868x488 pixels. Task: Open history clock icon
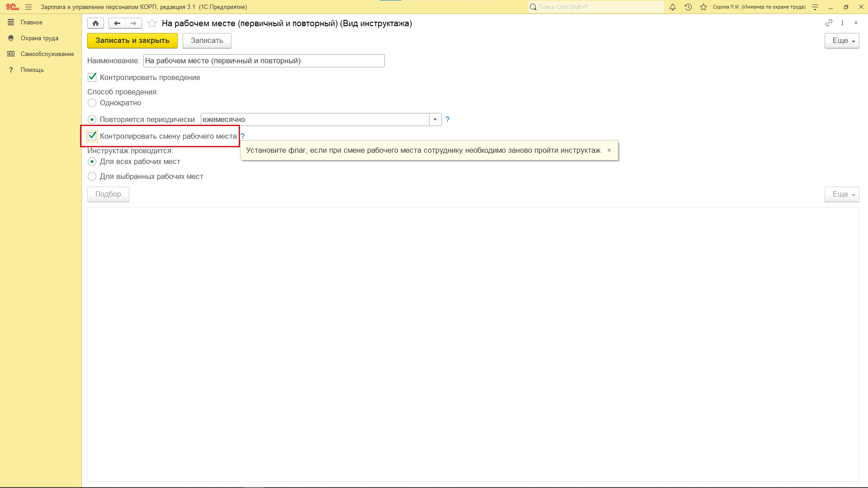click(x=688, y=7)
